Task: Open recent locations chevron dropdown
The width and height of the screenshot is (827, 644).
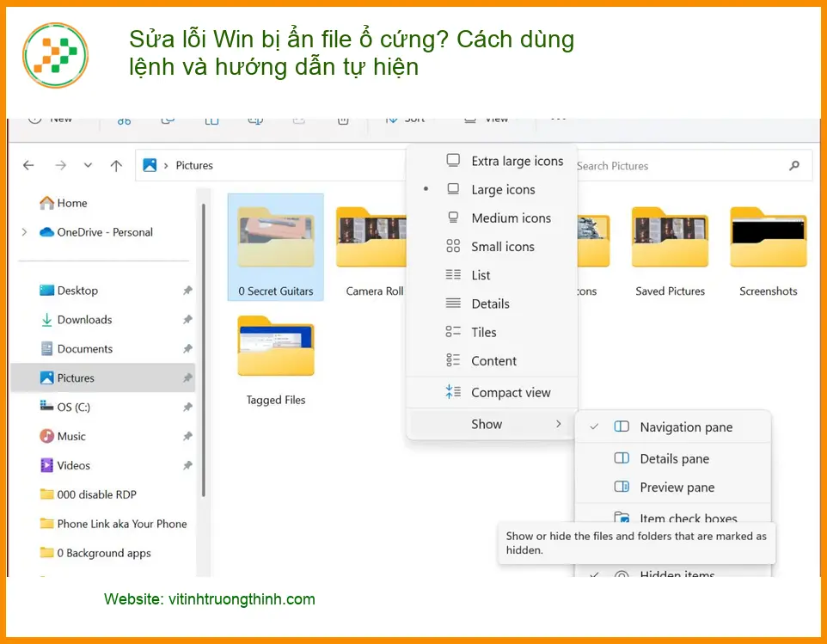Action: (x=88, y=166)
